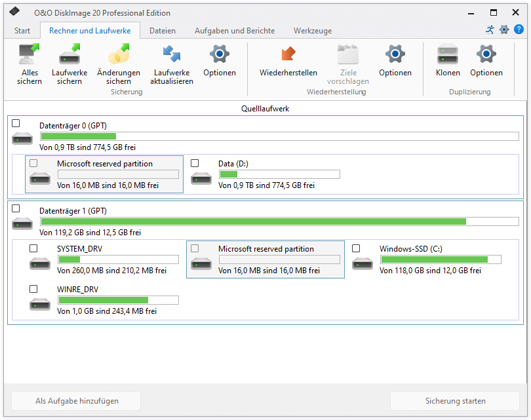Click the text 'Von 119,2 GB sind 12,5 GB frei'
This screenshot has height=420, width=531.
(x=90, y=233)
